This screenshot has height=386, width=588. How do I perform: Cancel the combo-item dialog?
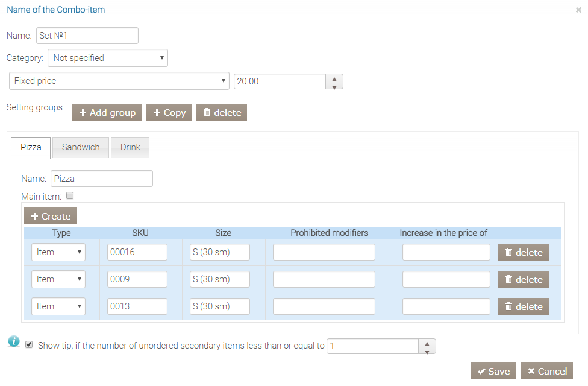546,371
